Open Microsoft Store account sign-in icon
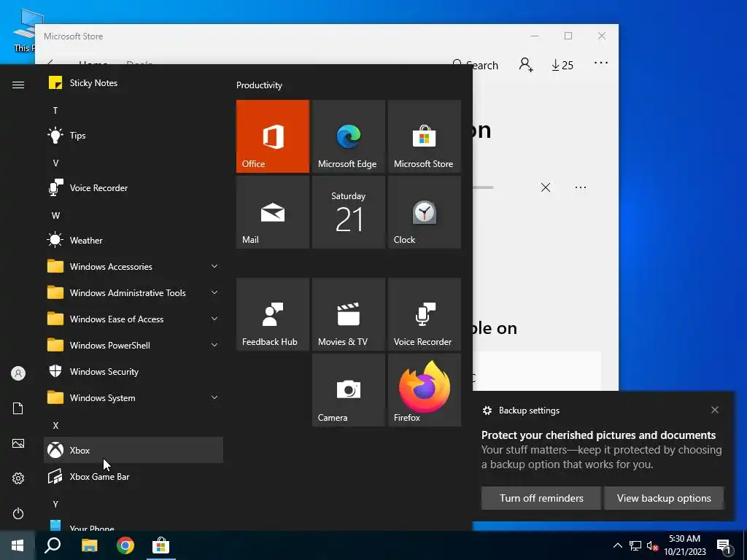The image size is (747, 560). tap(526, 64)
